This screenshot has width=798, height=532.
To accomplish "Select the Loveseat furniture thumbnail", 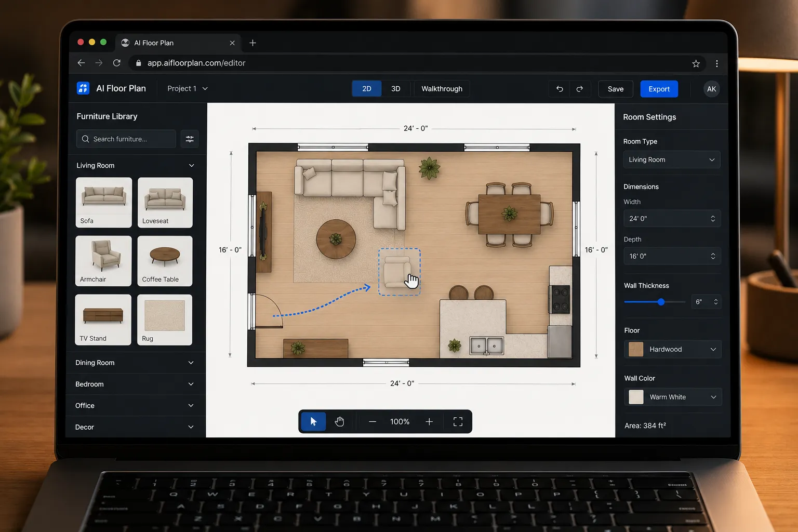I will click(165, 203).
